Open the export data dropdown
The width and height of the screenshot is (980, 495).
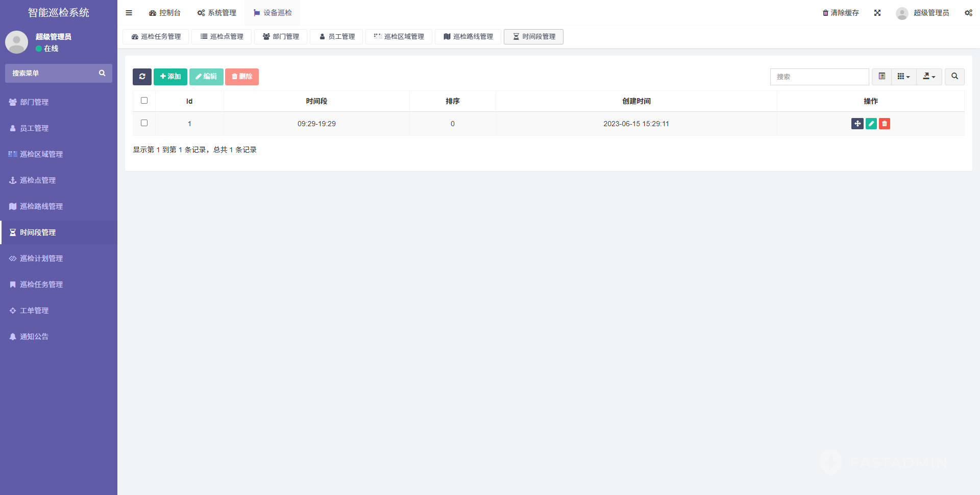pyautogui.click(x=929, y=77)
